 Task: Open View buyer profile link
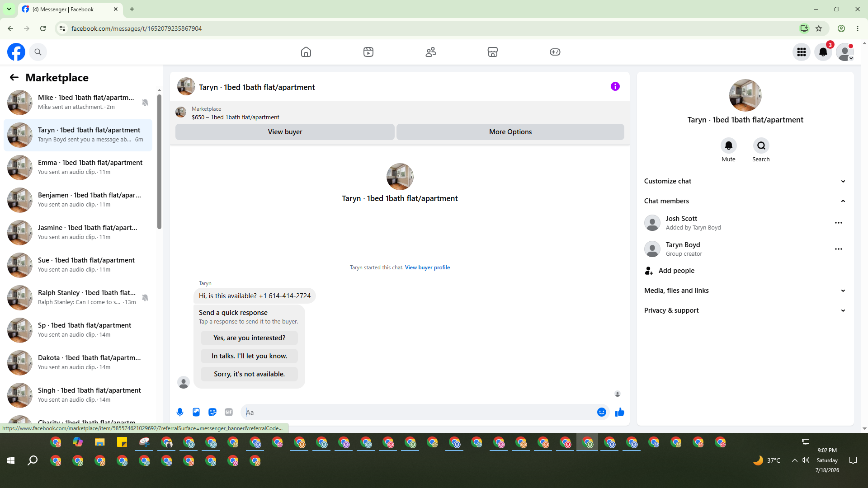(x=427, y=267)
